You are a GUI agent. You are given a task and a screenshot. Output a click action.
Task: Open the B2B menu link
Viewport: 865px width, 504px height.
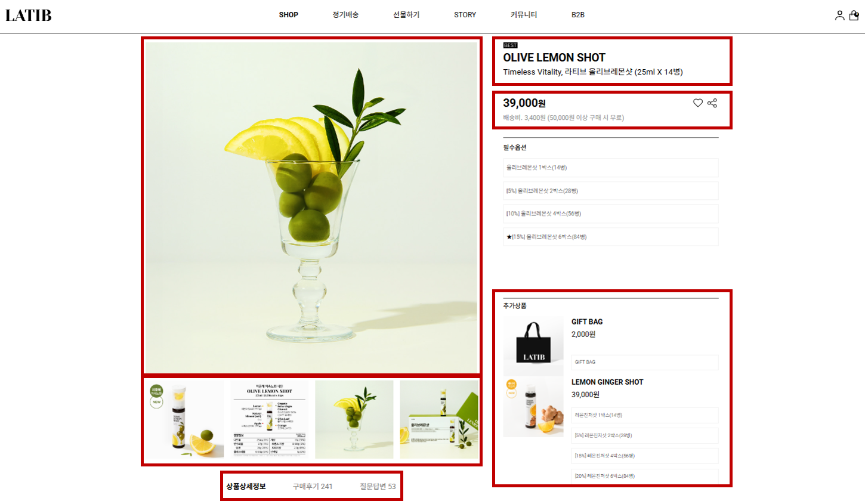[x=578, y=15]
